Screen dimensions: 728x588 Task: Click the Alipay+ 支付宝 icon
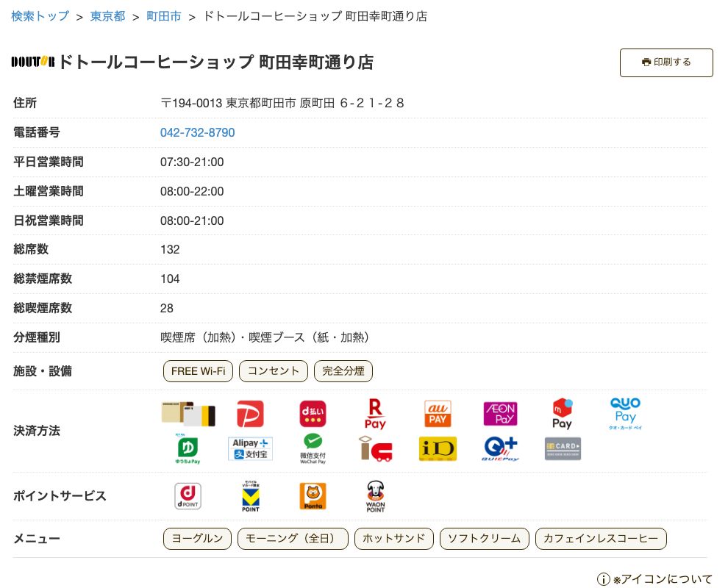tap(250, 449)
